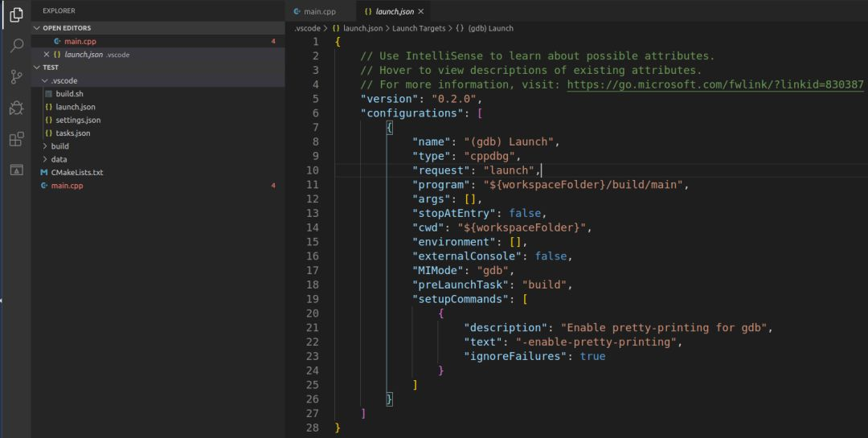Close the launch.json tab
868x438 pixels.
click(420, 11)
